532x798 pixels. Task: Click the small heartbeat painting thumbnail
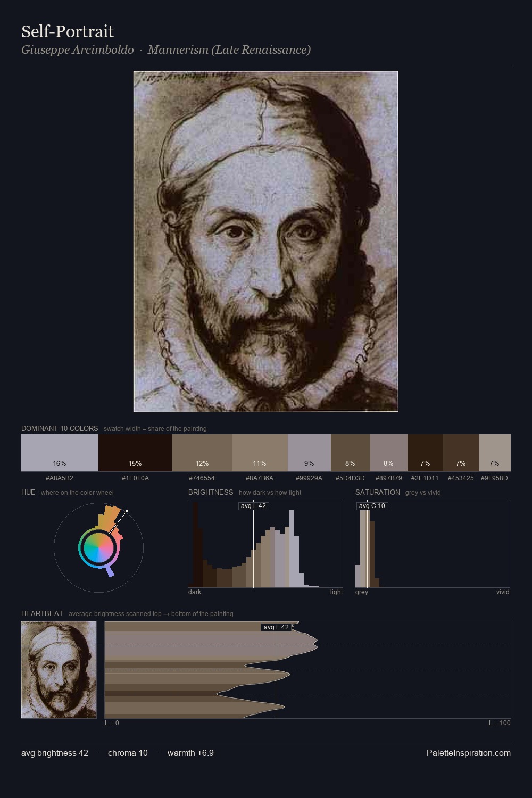click(59, 670)
